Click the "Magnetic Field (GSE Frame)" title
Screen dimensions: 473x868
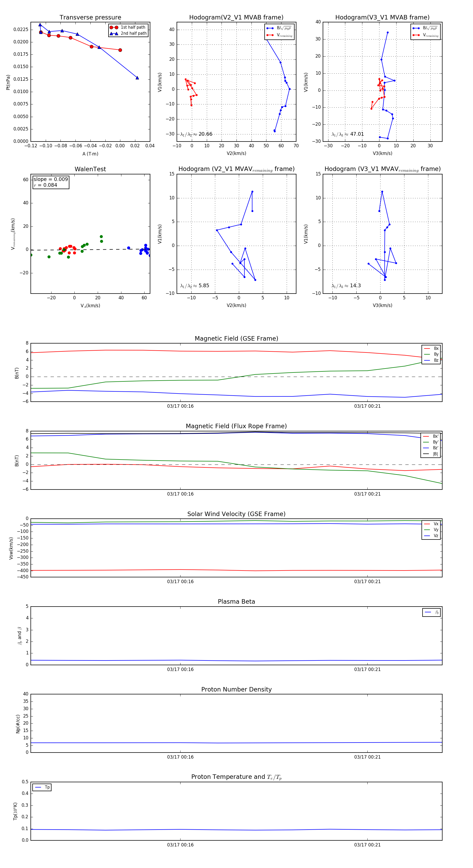point(236,339)
